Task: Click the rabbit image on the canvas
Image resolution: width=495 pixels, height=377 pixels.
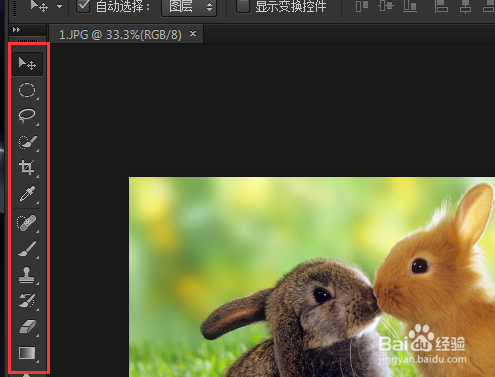Action: (x=312, y=277)
